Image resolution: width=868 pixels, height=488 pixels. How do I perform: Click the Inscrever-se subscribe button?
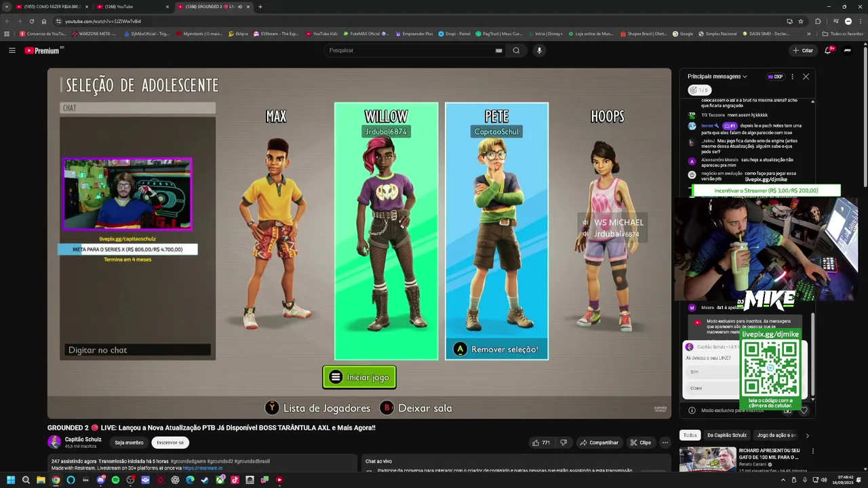(170, 443)
